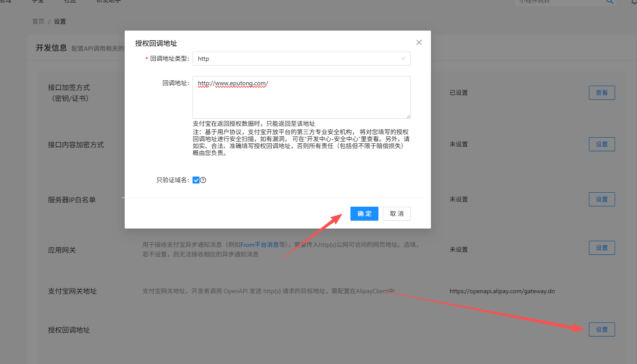Close the 授权回调地址 dialog with X icon
Screen dimensions: 637x364
[x=419, y=42]
